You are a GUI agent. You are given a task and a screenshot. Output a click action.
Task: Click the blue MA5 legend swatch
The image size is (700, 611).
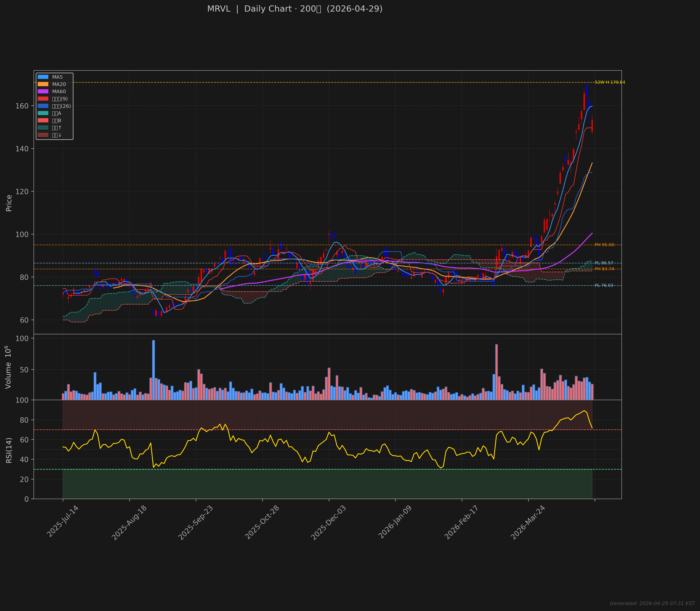coord(43,77)
